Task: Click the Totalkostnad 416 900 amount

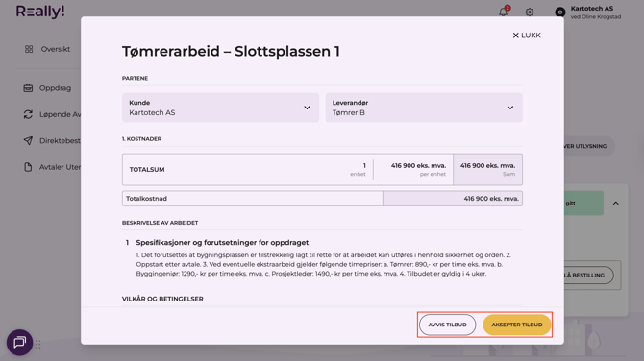Action: coord(491,199)
